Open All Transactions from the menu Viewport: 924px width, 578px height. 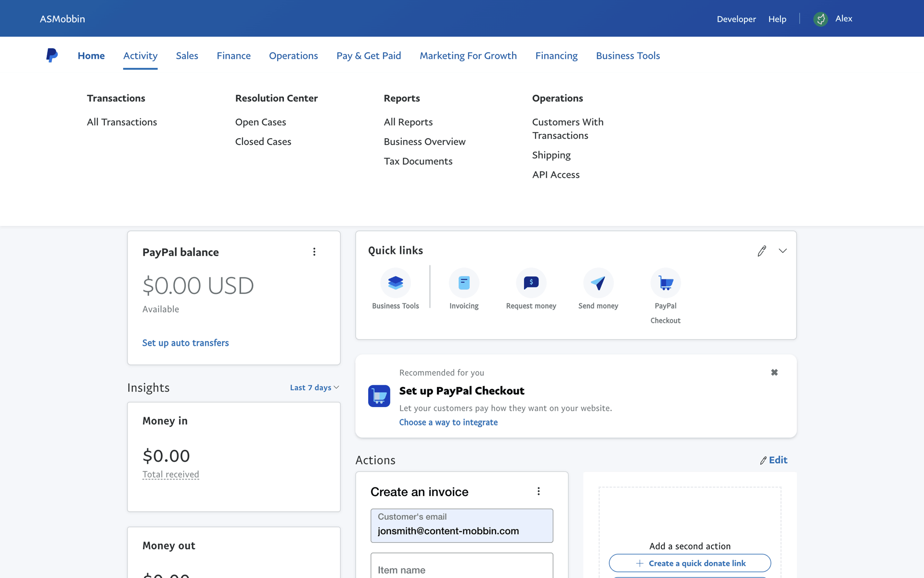122,122
